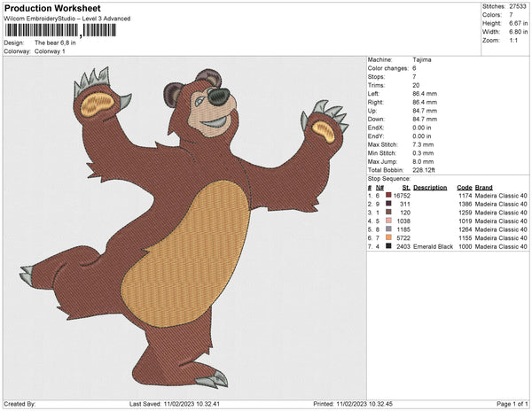Click the orange swatch for thread 1155
Image resolution: width=532 pixels, height=411 pixels.
(388, 237)
